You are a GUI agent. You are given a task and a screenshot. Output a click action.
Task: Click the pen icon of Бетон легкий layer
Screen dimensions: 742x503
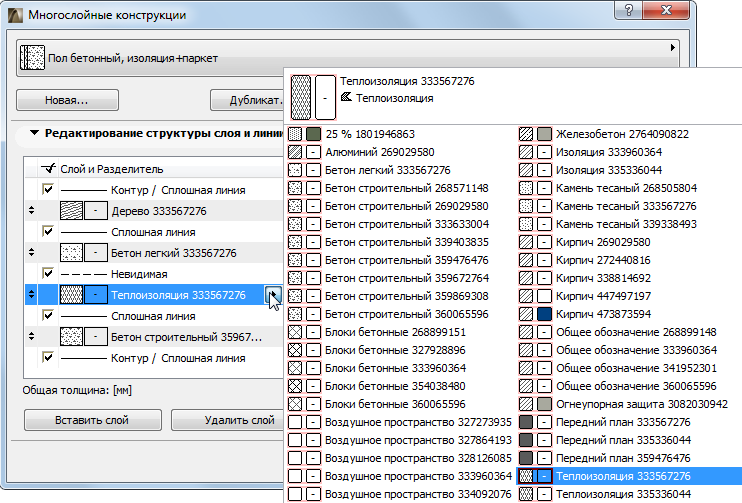96,253
